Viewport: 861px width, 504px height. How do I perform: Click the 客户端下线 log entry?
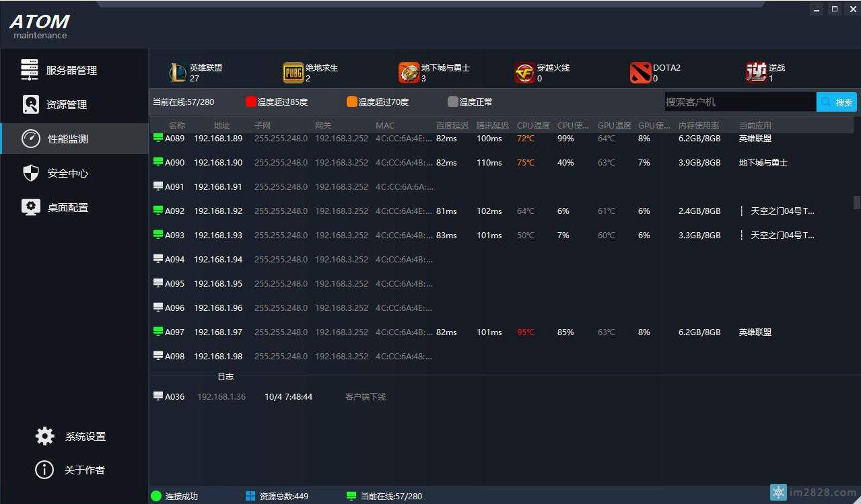point(365,397)
